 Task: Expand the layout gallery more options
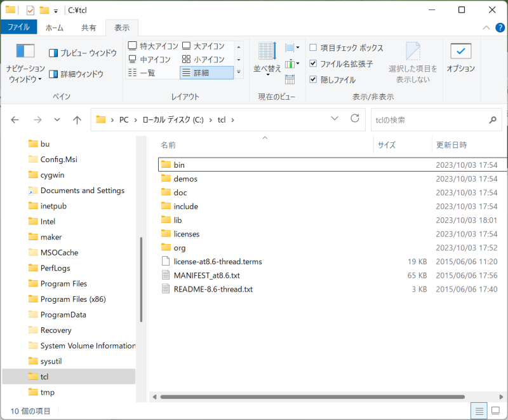tap(239, 72)
